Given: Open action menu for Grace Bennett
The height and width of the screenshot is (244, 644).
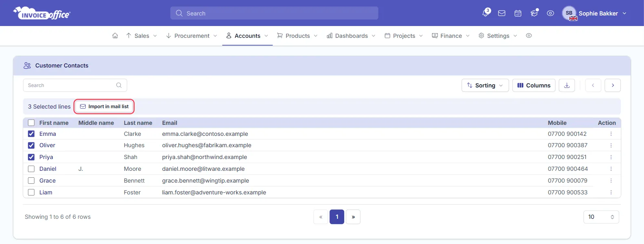Looking at the screenshot, I should pos(611,181).
